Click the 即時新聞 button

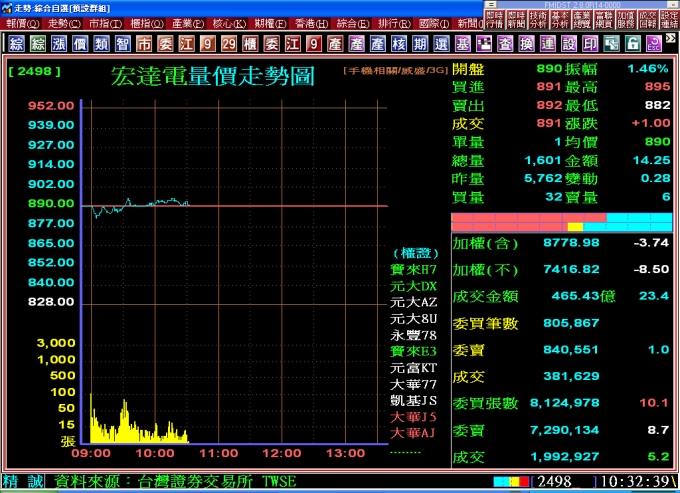[517, 20]
